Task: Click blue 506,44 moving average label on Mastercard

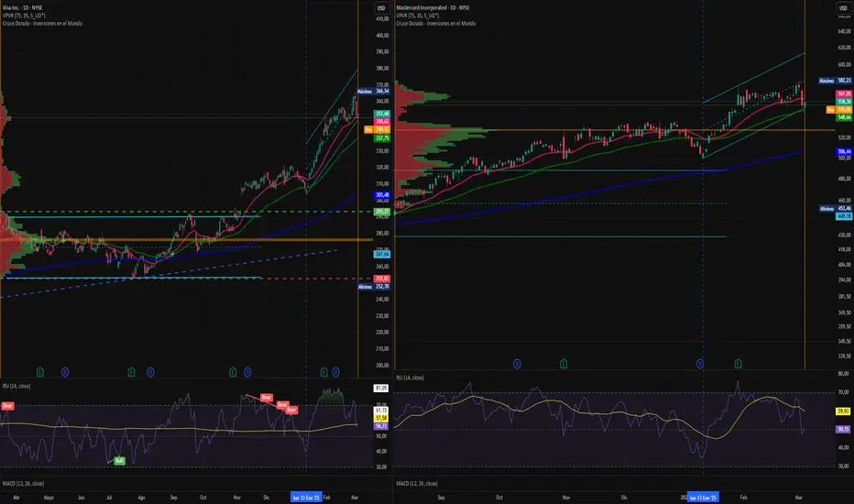Action: coord(844,151)
